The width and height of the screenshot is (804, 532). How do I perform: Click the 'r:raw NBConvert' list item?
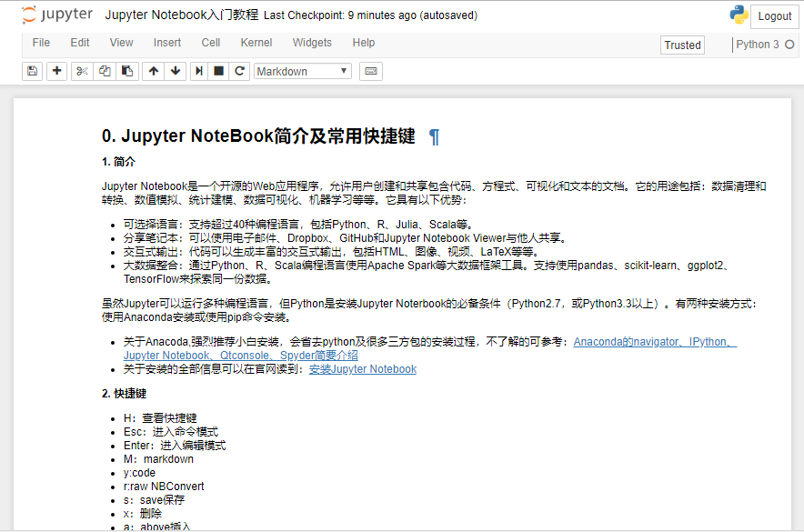pyautogui.click(x=164, y=487)
